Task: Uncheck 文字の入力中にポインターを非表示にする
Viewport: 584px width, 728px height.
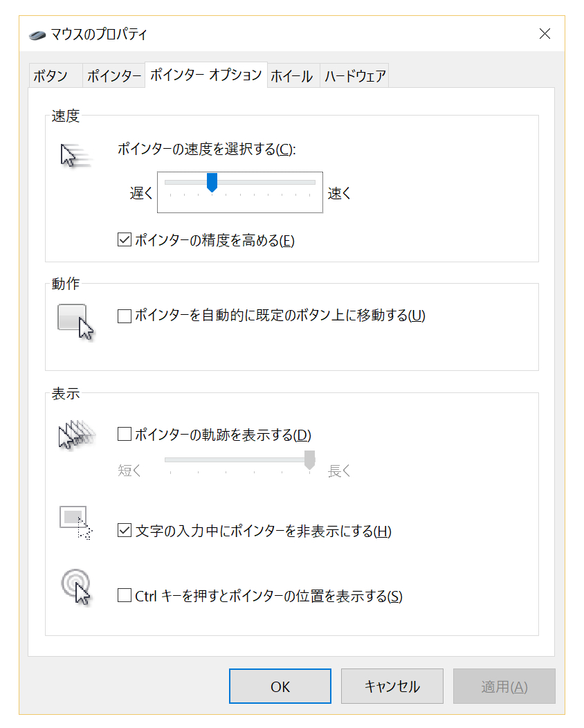Action: pyautogui.click(x=125, y=531)
